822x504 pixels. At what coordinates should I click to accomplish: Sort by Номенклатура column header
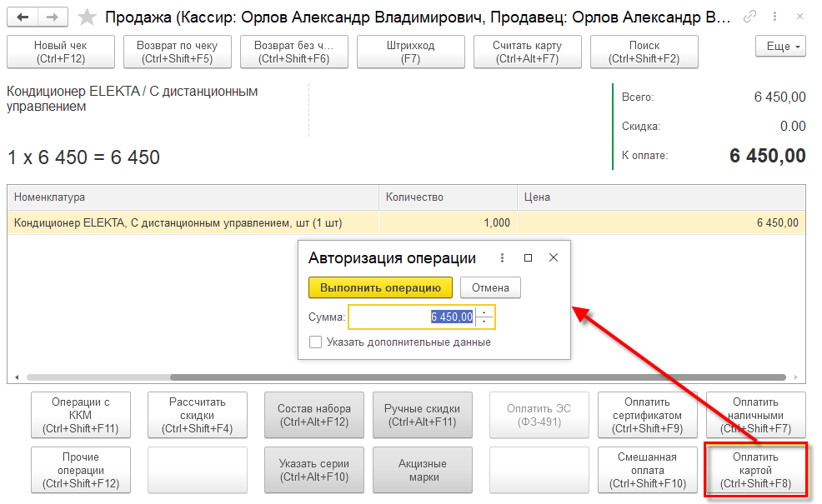pyautogui.click(x=193, y=197)
